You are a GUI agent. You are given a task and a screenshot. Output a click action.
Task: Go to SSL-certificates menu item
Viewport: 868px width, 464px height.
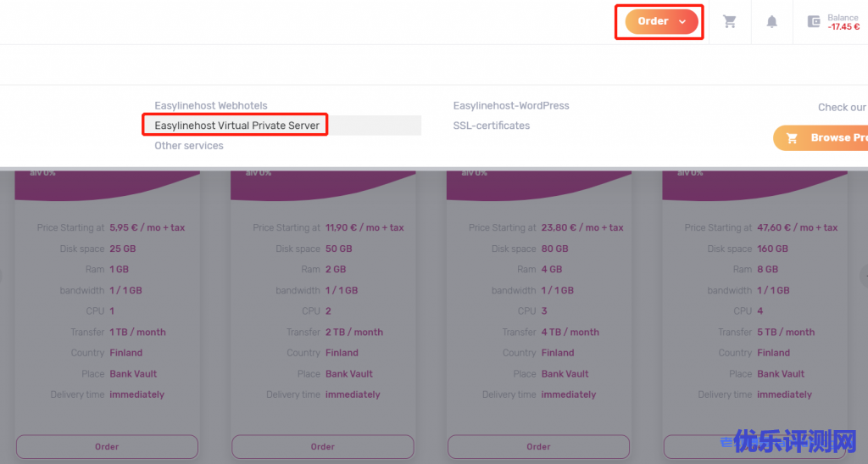[492, 126]
